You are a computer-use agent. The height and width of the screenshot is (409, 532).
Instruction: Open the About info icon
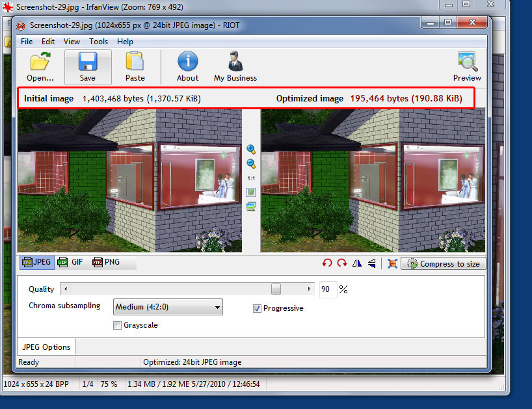(187, 67)
